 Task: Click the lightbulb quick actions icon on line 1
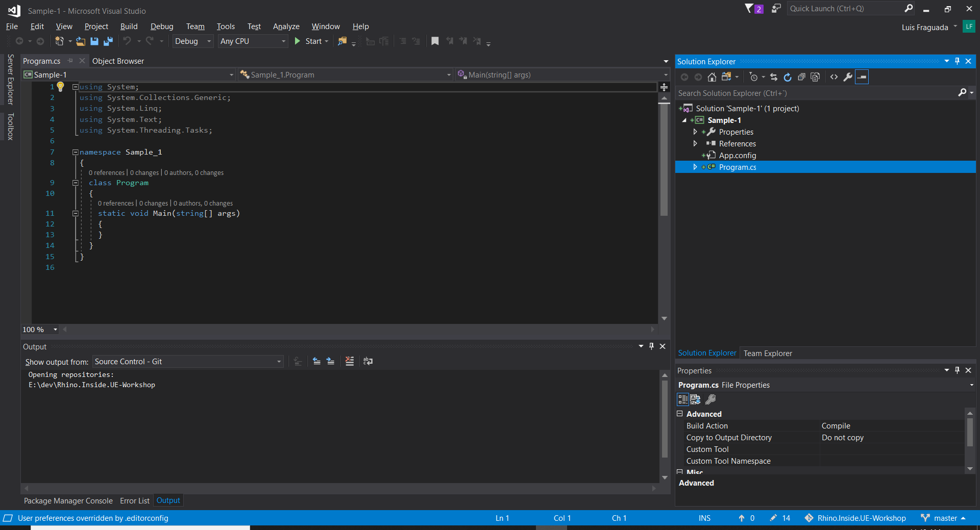pyautogui.click(x=60, y=87)
